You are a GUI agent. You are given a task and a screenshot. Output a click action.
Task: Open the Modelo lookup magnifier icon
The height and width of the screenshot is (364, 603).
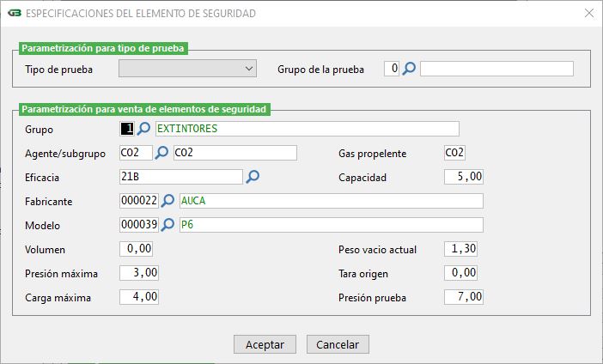[x=168, y=225]
